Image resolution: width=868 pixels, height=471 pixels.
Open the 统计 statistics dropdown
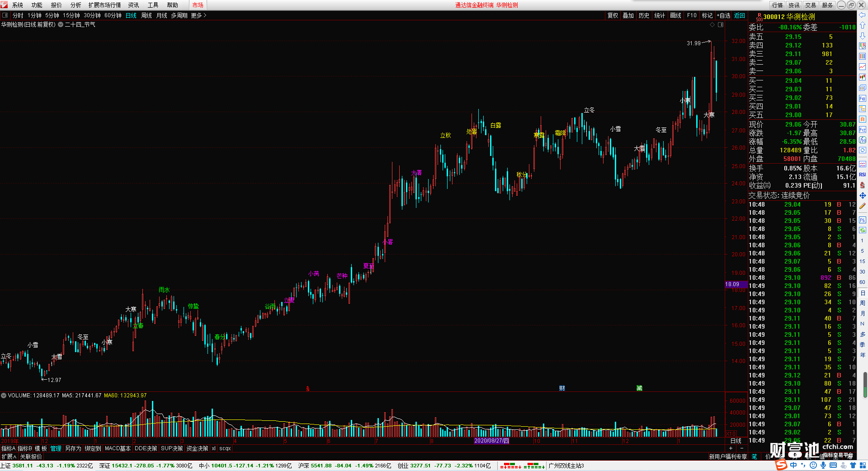(x=660, y=15)
